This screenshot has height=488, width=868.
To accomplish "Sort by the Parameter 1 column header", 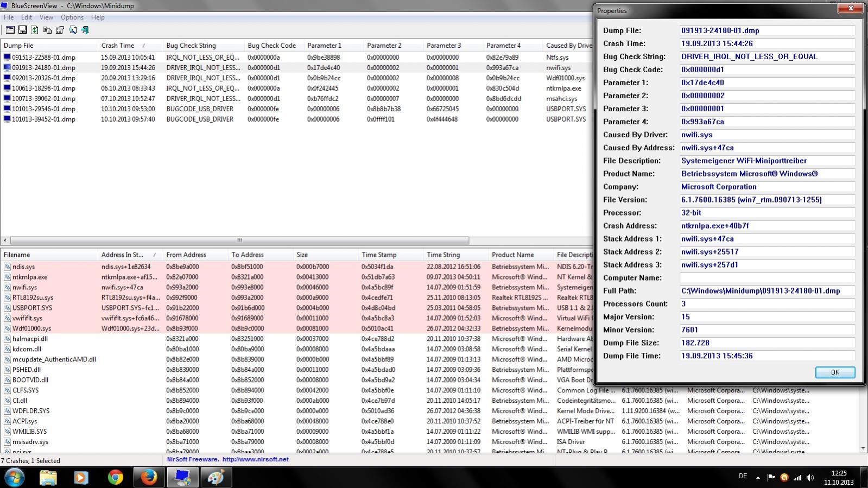I will [x=334, y=46].
